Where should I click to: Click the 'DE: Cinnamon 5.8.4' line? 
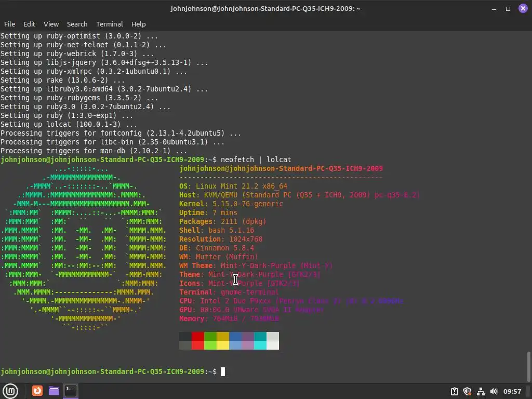(x=217, y=248)
